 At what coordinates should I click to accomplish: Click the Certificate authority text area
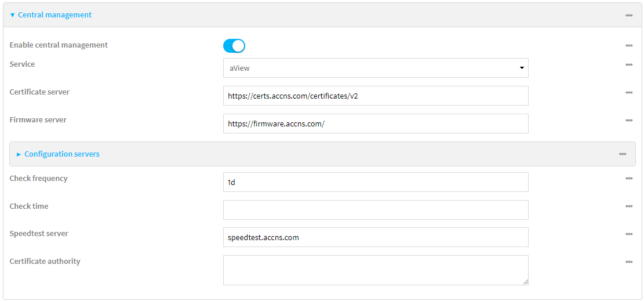(x=376, y=270)
